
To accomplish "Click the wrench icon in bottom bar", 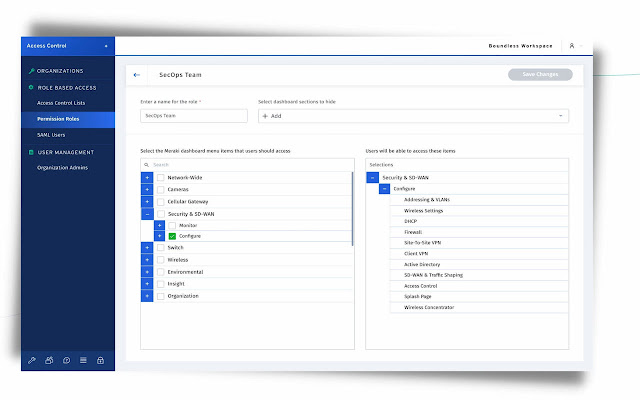I will click(x=32, y=360).
